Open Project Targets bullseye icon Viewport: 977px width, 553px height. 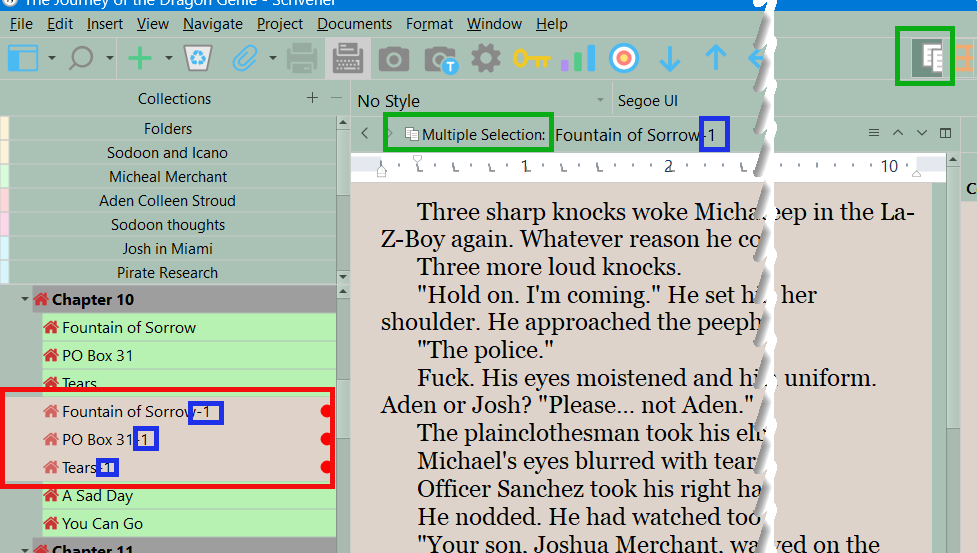point(624,59)
